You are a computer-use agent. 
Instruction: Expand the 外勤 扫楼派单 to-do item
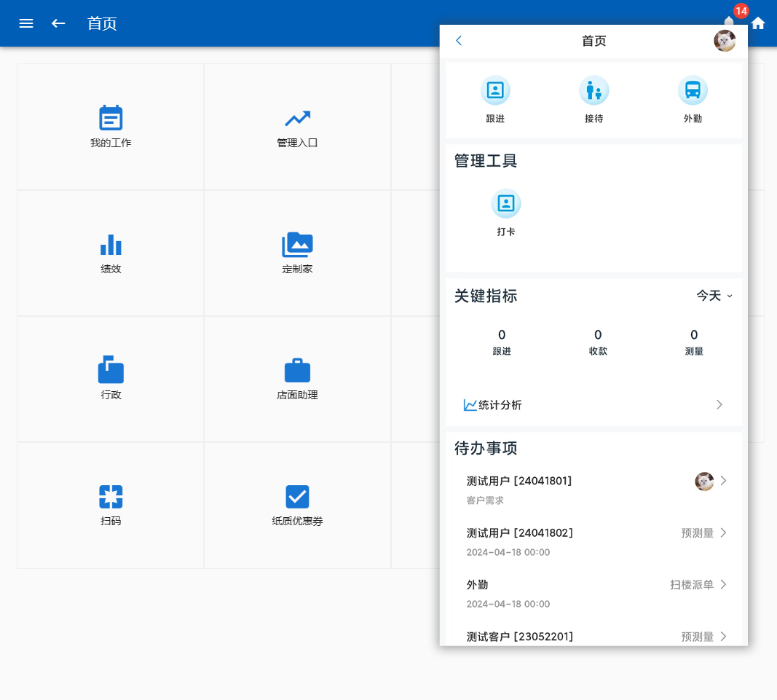[593, 593]
